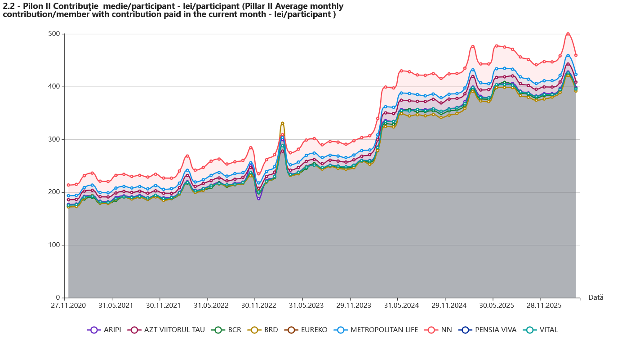Click the yellow BRD spike peak point

282,123
